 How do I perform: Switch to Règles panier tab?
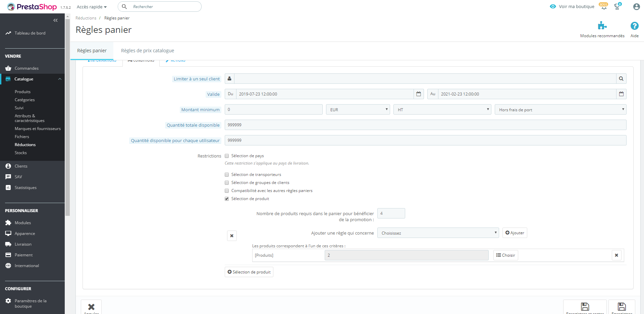click(92, 51)
